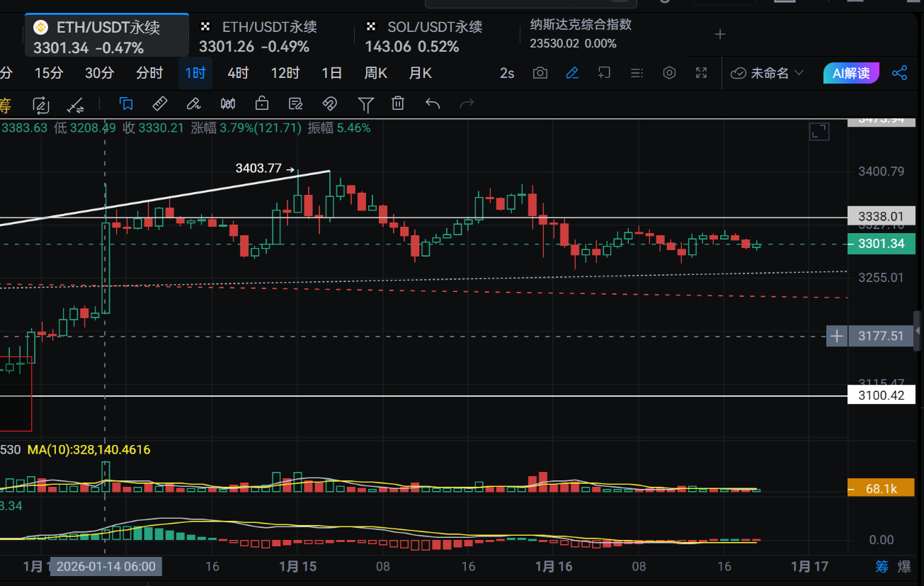
Task: Switch to the 4时 timeframe
Action: coord(238,73)
